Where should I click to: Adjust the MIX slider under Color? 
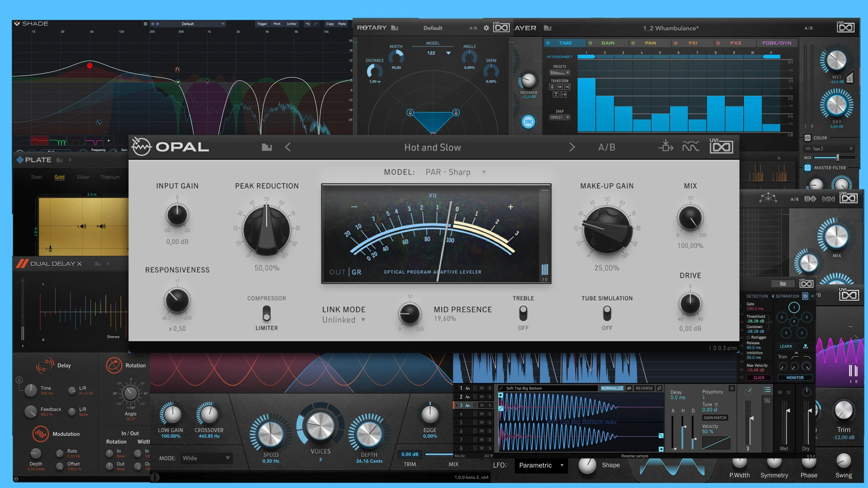coord(837,158)
